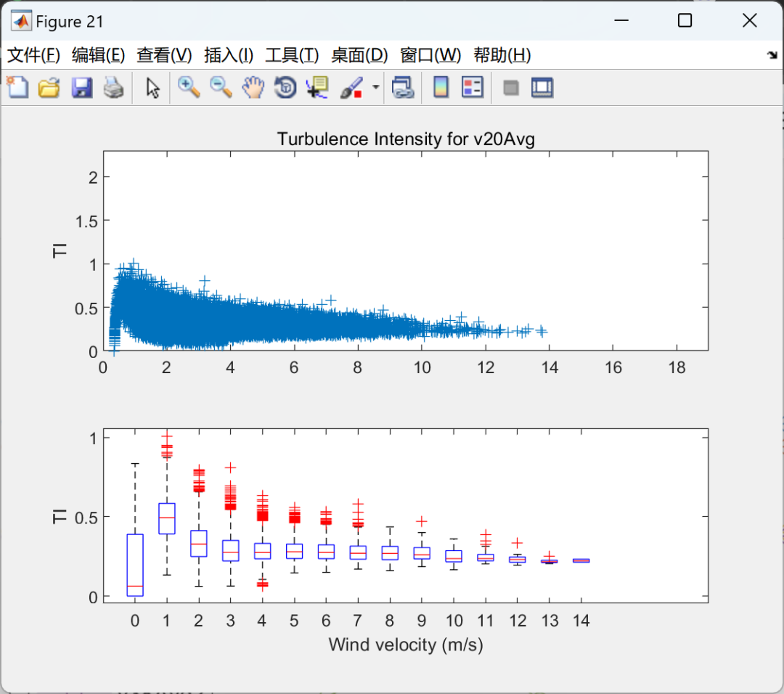Click the title 'Turbulence Intensity for v20Avg'

point(406,139)
